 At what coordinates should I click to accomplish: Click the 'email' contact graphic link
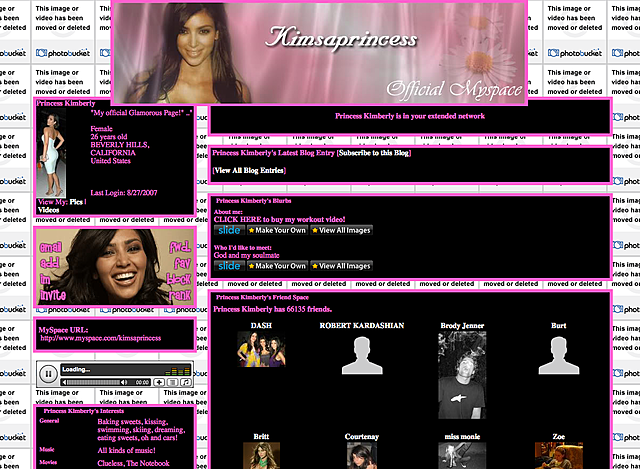coord(51,247)
